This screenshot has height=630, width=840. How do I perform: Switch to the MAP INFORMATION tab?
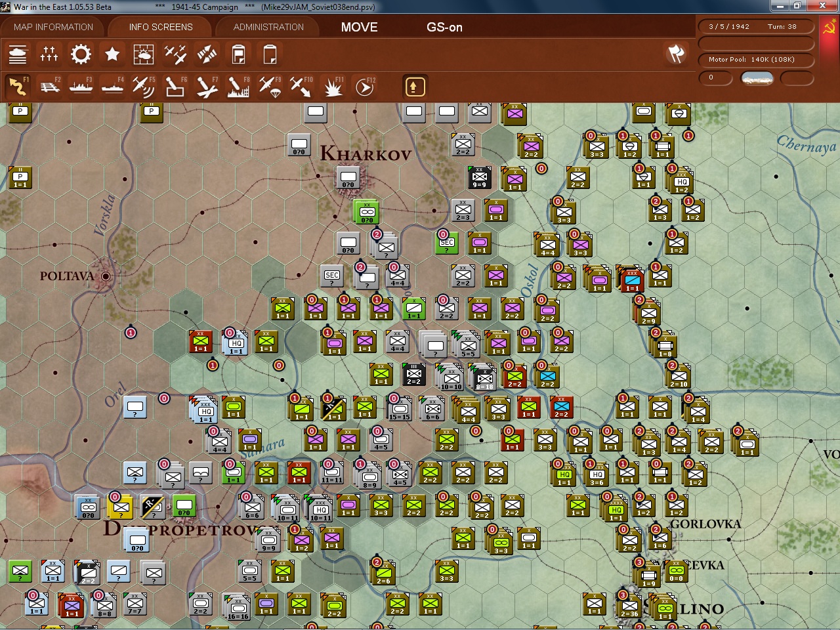(x=53, y=27)
